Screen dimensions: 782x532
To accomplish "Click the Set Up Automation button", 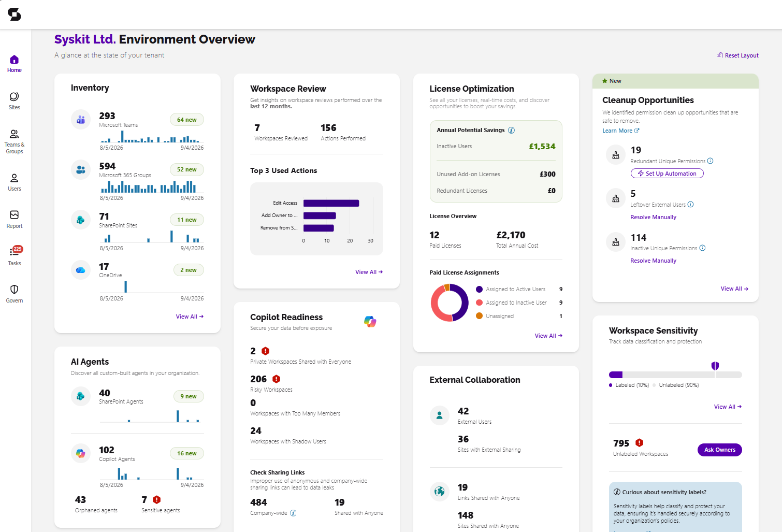I will [x=667, y=174].
